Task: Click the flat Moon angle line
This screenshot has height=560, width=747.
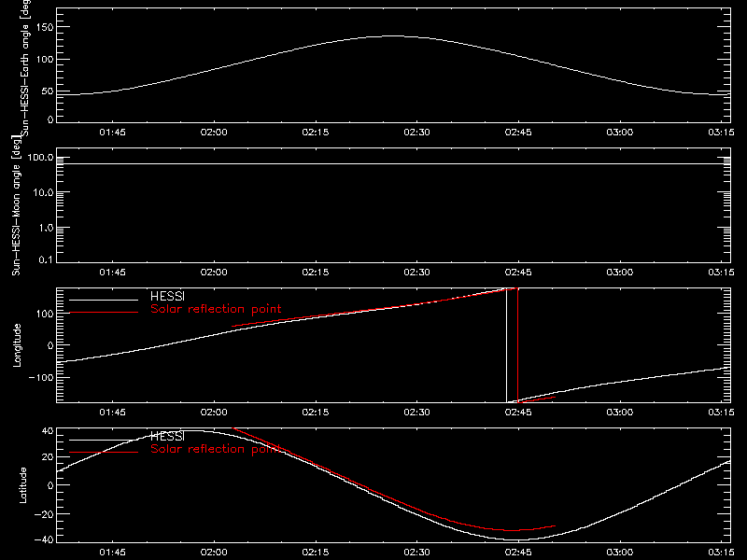Action: point(393,164)
